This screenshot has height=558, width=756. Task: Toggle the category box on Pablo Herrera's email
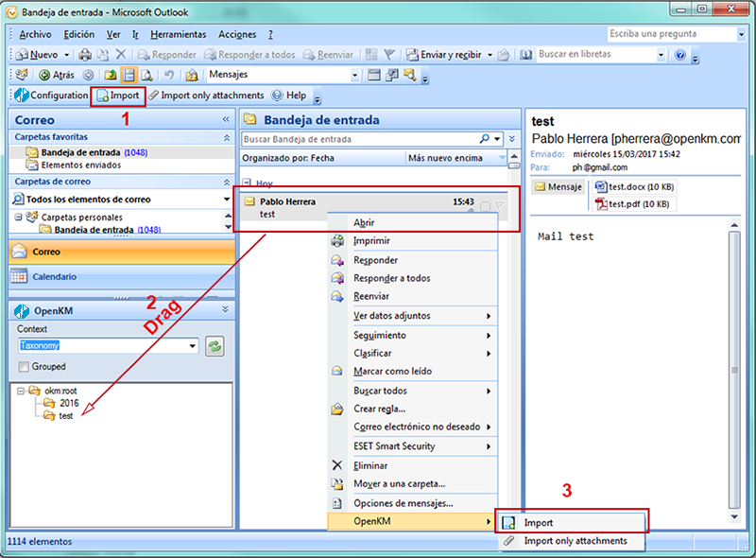(485, 206)
